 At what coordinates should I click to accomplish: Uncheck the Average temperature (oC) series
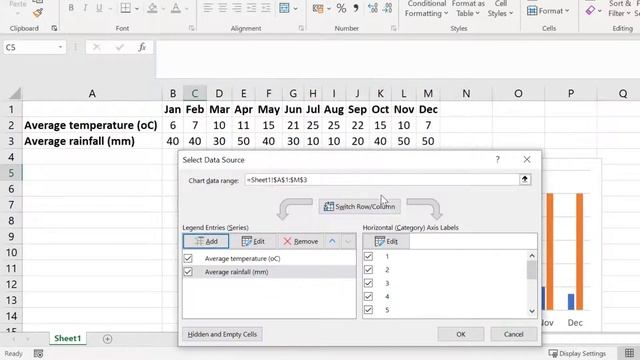click(188, 258)
